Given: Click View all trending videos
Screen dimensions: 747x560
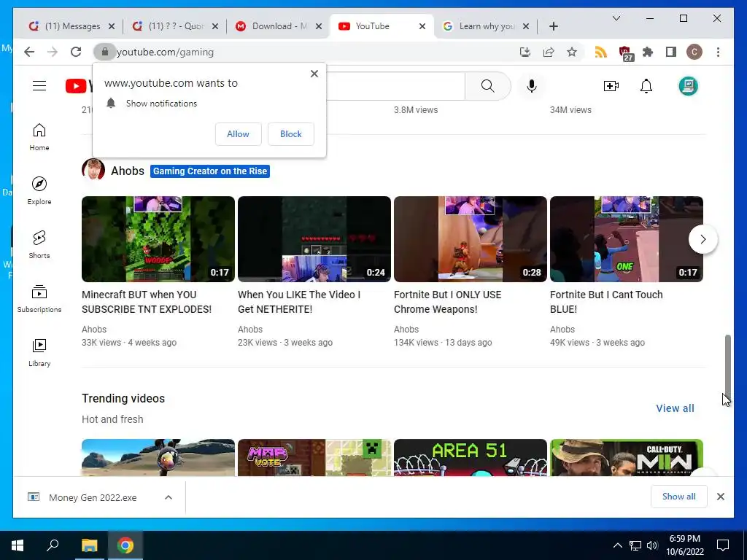Looking at the screenshot, I should click(675, 408).
